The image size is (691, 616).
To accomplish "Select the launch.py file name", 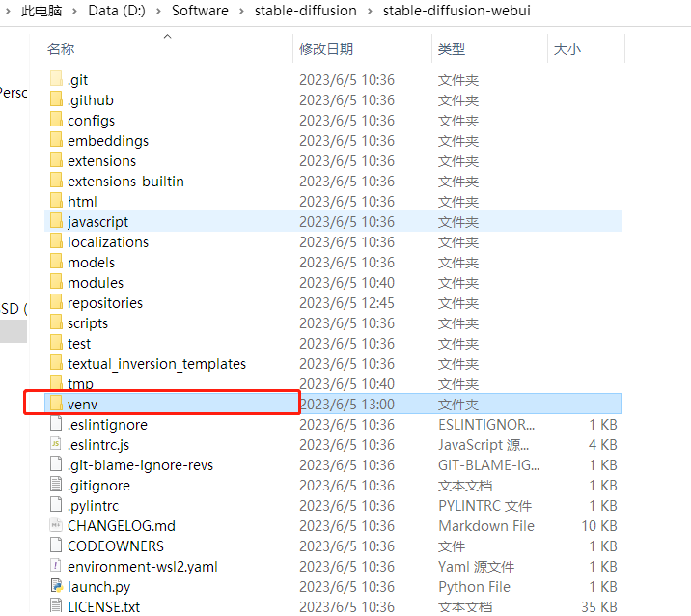I will tap(98, 587).
